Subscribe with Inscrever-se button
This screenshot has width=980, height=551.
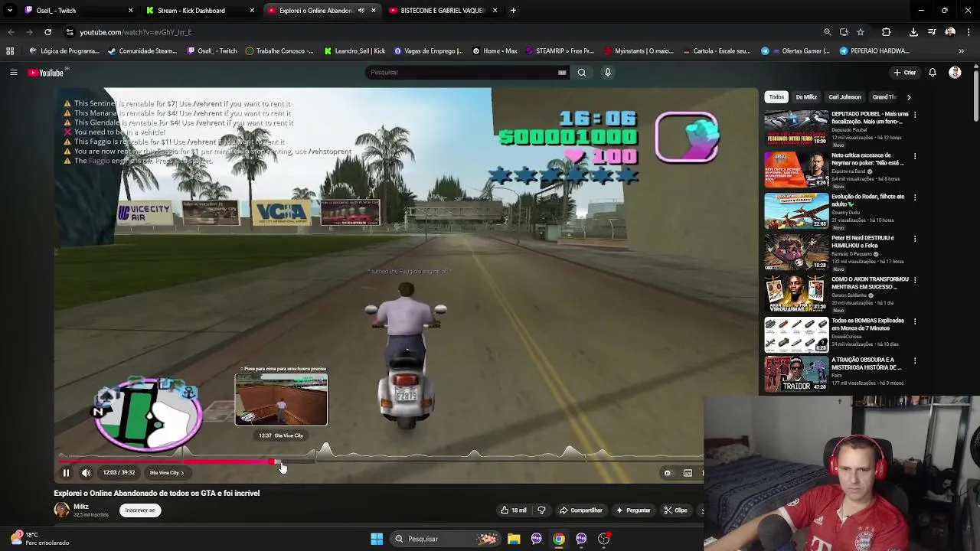[x=140, y=510]
